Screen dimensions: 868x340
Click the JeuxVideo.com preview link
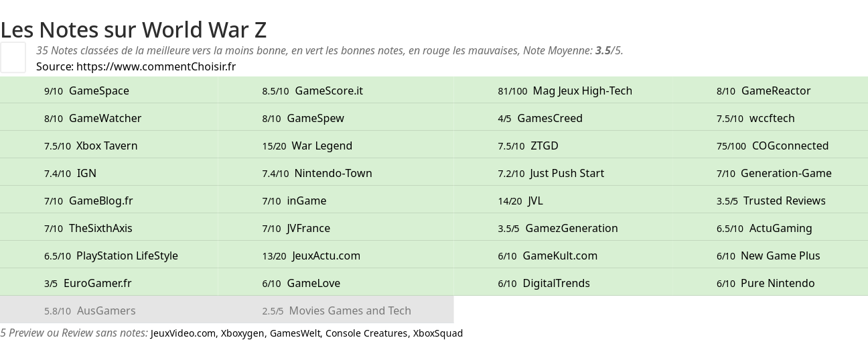click(184, 333)
